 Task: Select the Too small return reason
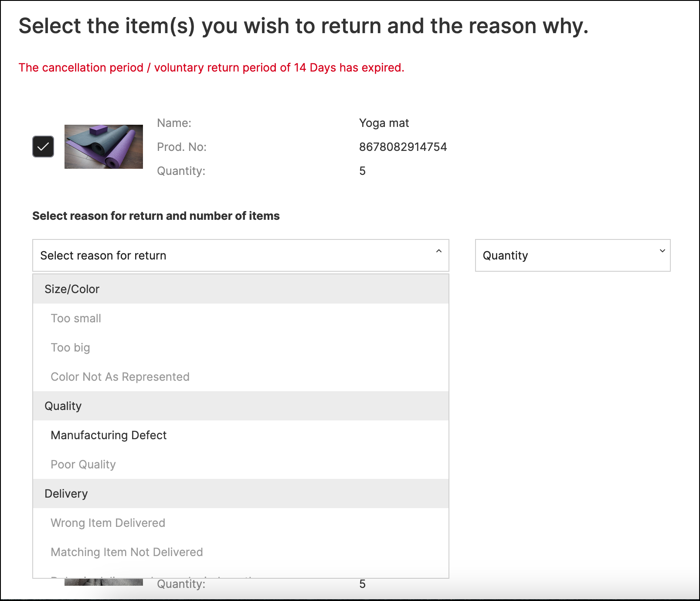pos(76,318)
